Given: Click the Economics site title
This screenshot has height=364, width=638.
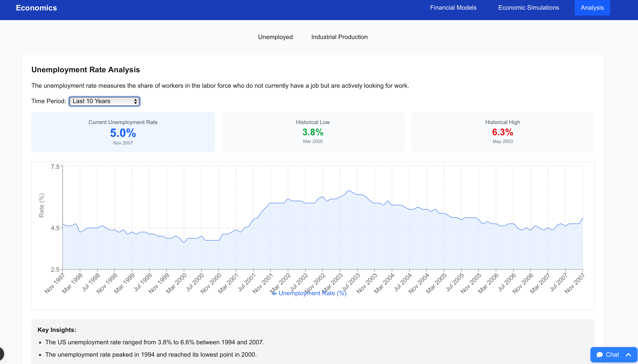Looking at the screenshot, I should (36, 8).
